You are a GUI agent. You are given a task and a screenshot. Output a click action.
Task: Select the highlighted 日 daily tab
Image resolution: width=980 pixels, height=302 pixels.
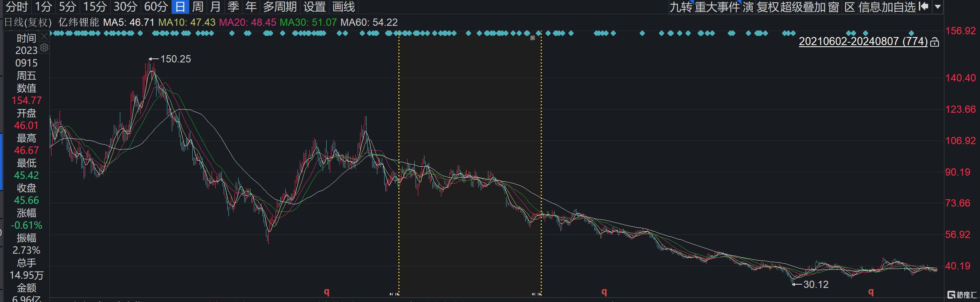180,6
